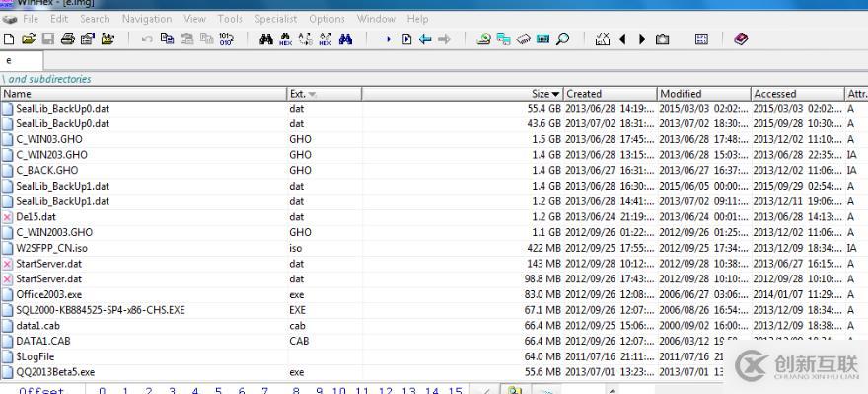The height and width of the screenshot is (394, 868).
Task: Open a file using the folder icon
Action: [x=29, y=39]
